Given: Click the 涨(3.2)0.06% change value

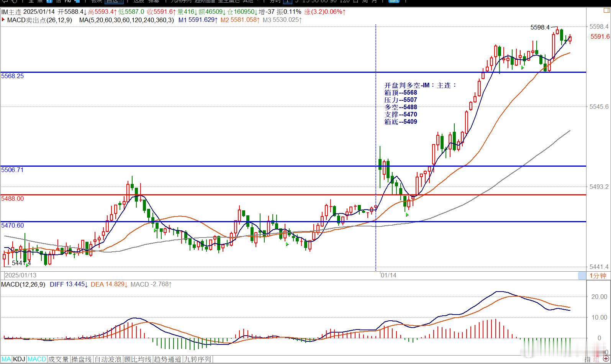Looking at the screenshot, I should point(325,12).
